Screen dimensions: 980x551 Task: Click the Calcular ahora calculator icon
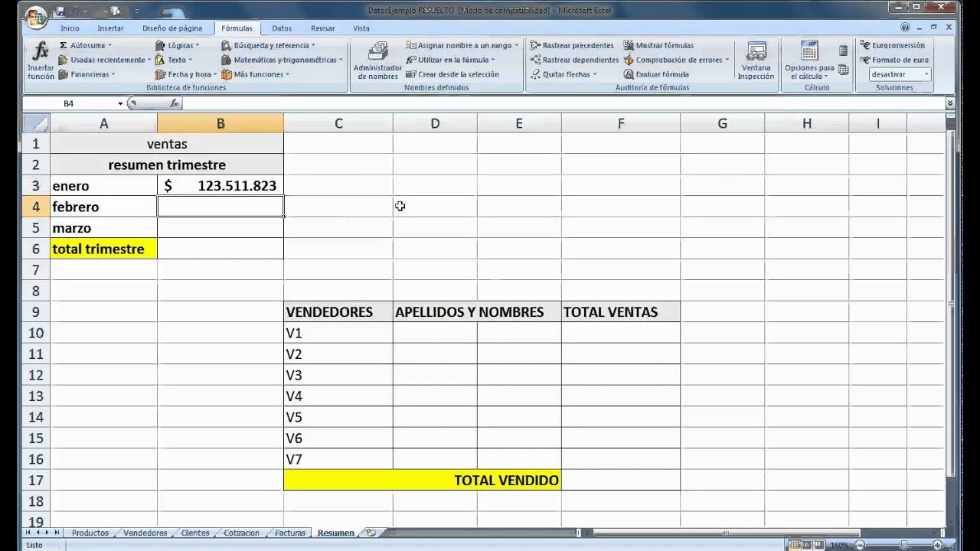tap(843, 51)
